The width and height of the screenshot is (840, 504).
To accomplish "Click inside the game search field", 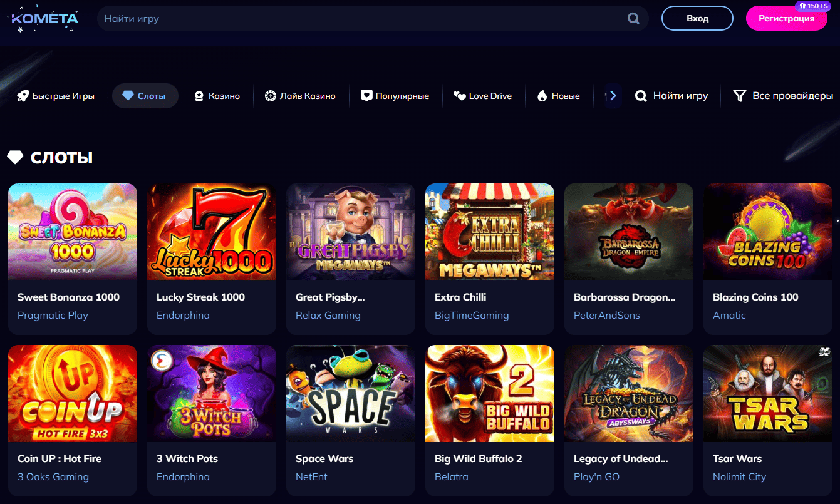I will click(x=313, y=18).
